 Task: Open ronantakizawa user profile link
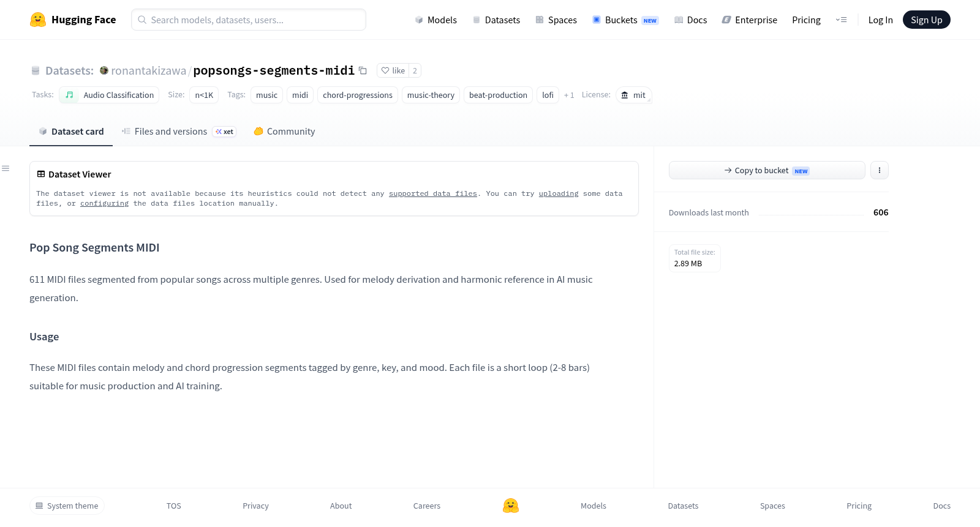148,70
